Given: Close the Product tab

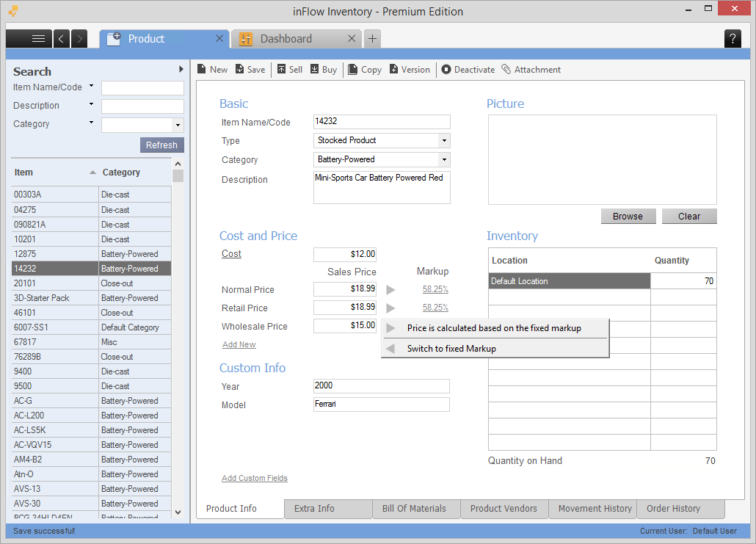Looking at the screenshot, I should coord(219,39).
